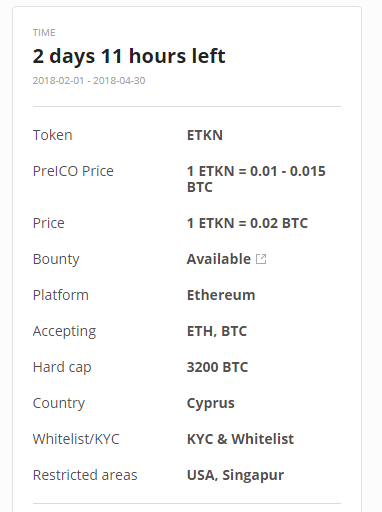Click the Hard cap row label
Screen dimensions: 382x512
[x=62, y=367]
